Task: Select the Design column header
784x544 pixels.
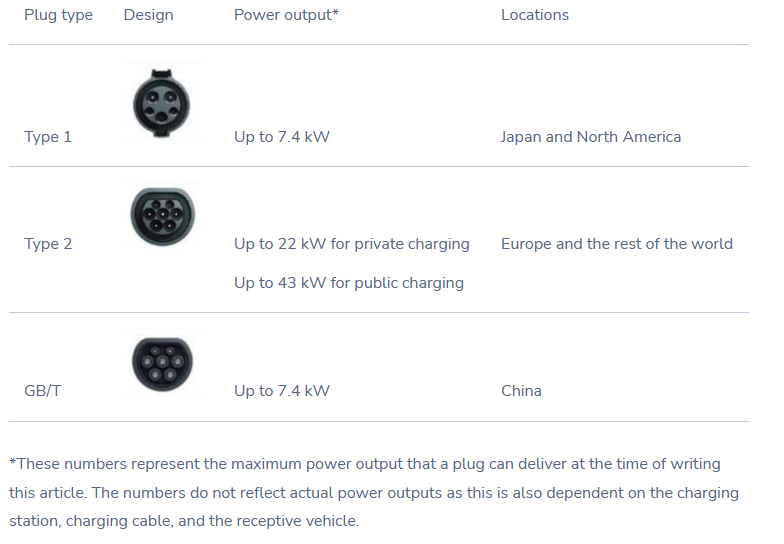Action: [148, 15]
